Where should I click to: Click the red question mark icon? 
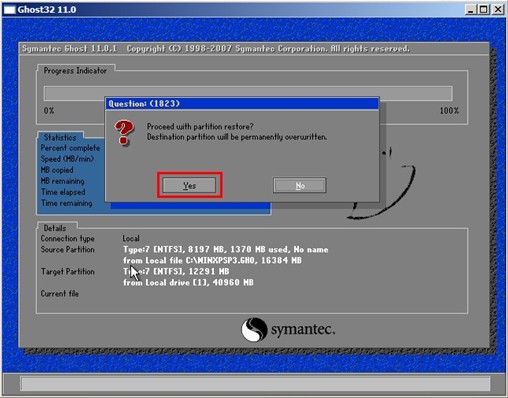[124, 133]
